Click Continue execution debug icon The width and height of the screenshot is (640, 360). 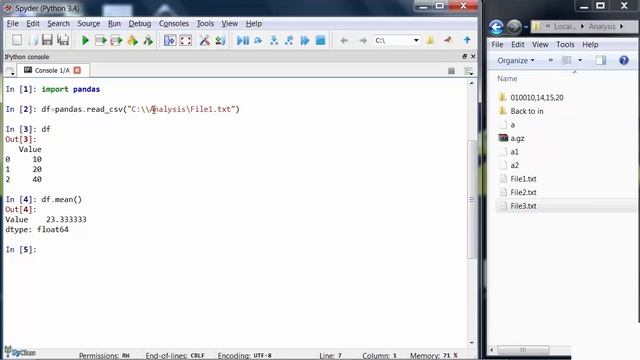[x=305, y=40]
